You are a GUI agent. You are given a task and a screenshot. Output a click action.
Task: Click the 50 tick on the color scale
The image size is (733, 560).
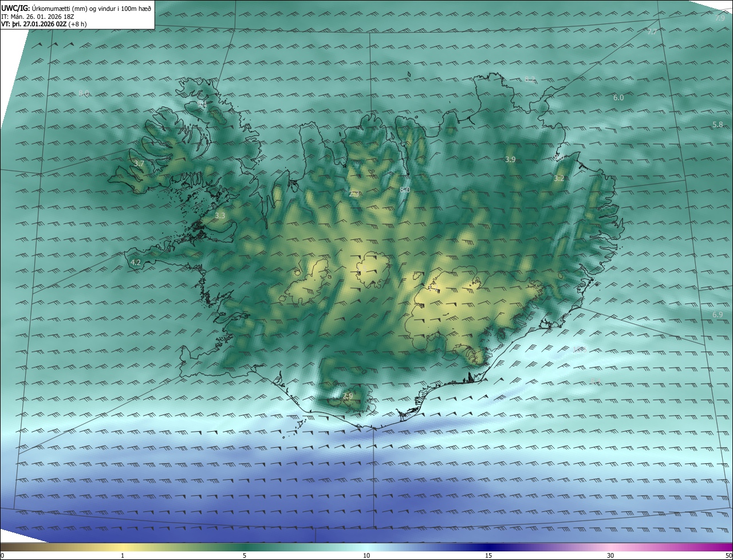point(728,555)
